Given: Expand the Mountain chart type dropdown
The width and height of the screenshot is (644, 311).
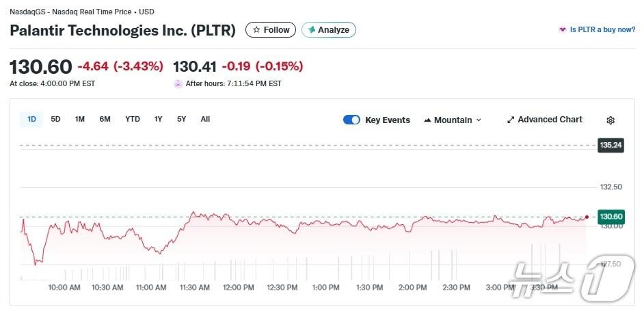Looking at the screenshot, I should coord(479,120).
